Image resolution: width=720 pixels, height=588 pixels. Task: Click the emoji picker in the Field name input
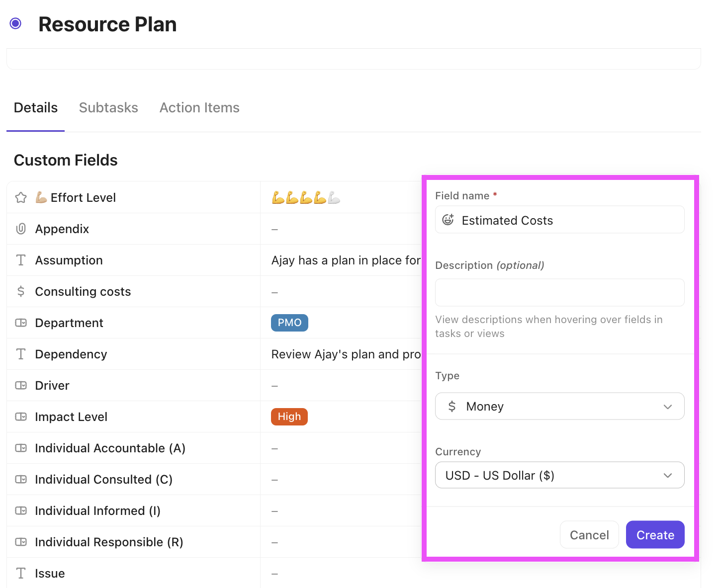point(448,219)
